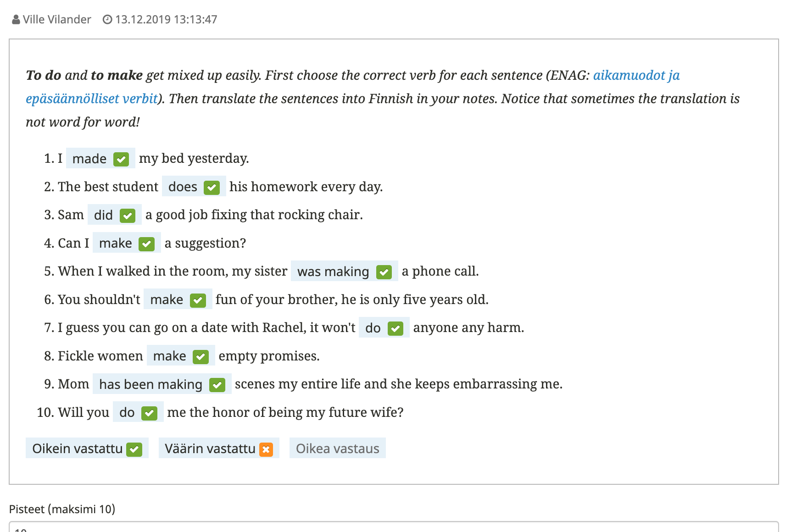791x532 pixels.
Task: Open the 'epäsäännölliset verbit' link
Action: pos(91,99)
